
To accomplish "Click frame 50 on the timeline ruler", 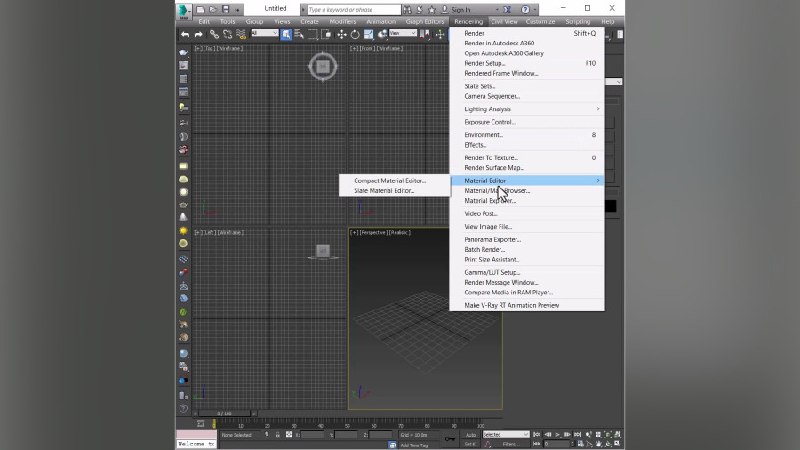I will 347,425.
